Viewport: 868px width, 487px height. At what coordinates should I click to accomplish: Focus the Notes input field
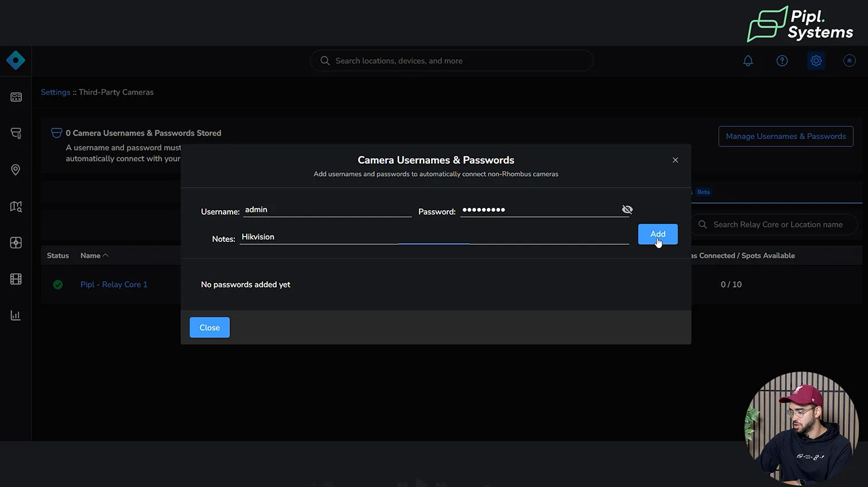click(x=433, y=237)
